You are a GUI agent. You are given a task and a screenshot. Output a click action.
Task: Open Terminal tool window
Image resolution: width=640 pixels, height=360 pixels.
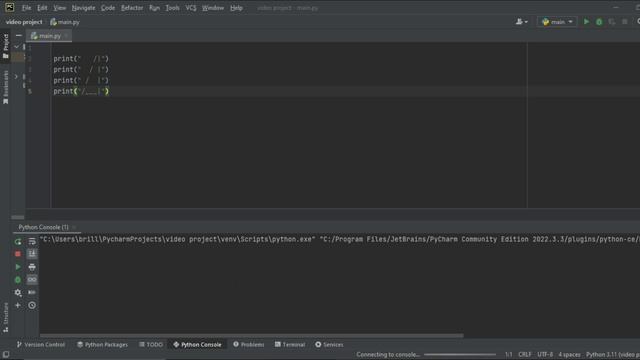[290, 344]
